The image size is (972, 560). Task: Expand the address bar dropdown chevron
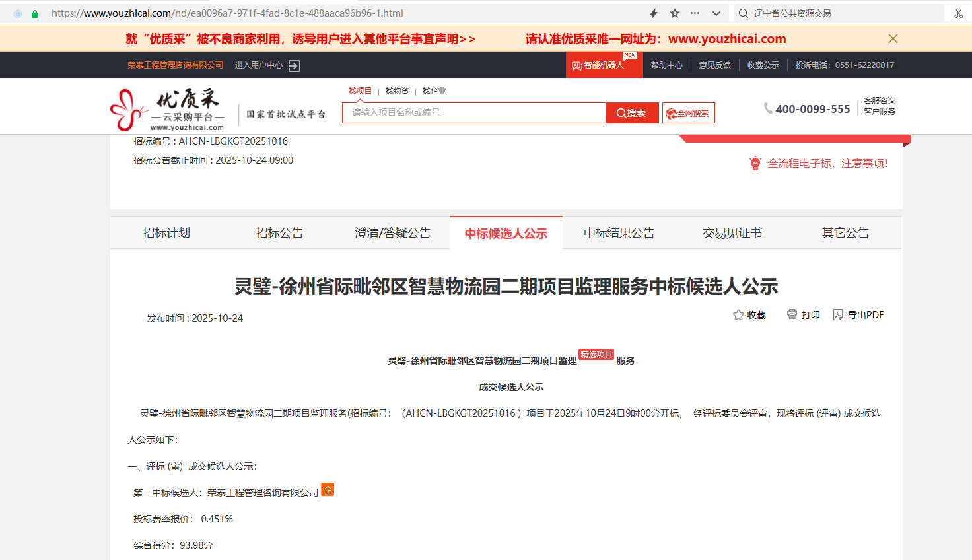[716, 13]
